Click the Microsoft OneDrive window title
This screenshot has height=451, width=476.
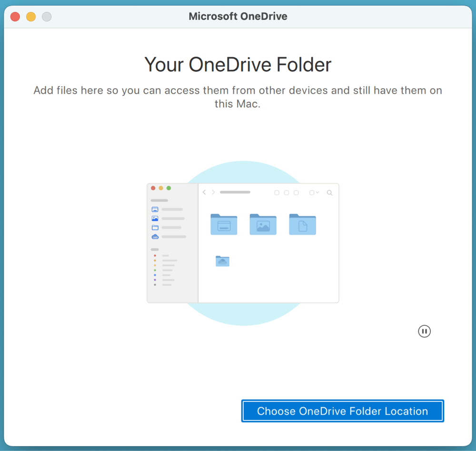tap(238, 17)
